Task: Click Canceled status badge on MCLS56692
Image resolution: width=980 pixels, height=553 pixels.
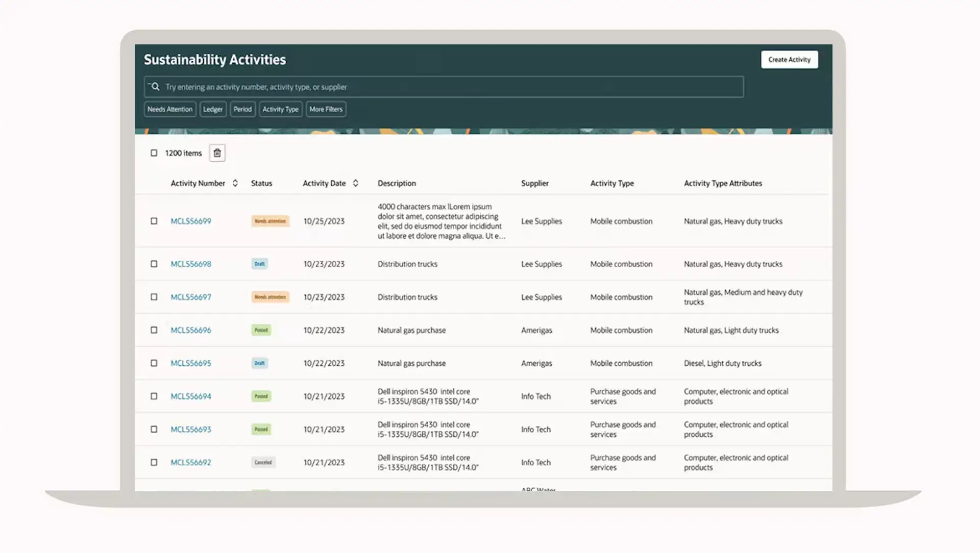Action: pyautogui.click(x=263, y=463)
